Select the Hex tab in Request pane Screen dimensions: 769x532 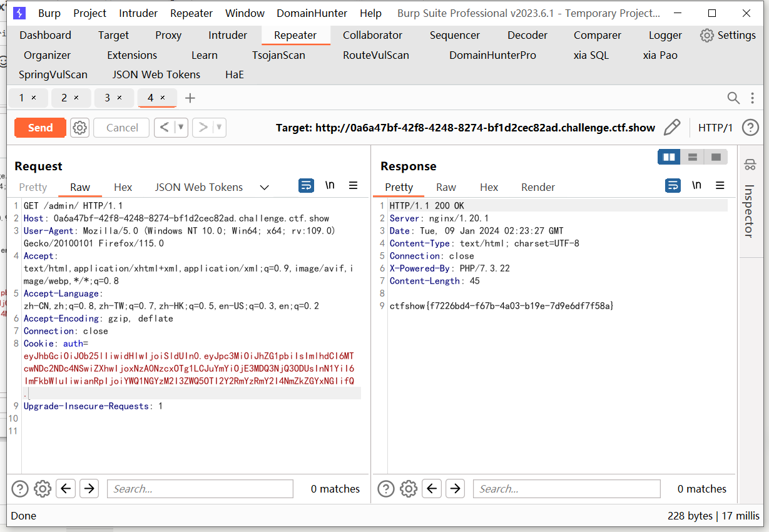(x=123, y=187)
